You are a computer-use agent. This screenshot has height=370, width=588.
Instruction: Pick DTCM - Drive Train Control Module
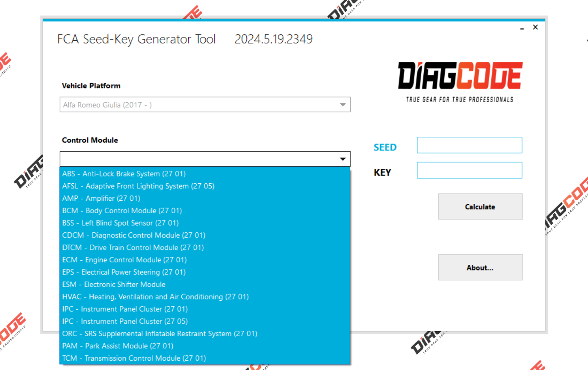205,247
